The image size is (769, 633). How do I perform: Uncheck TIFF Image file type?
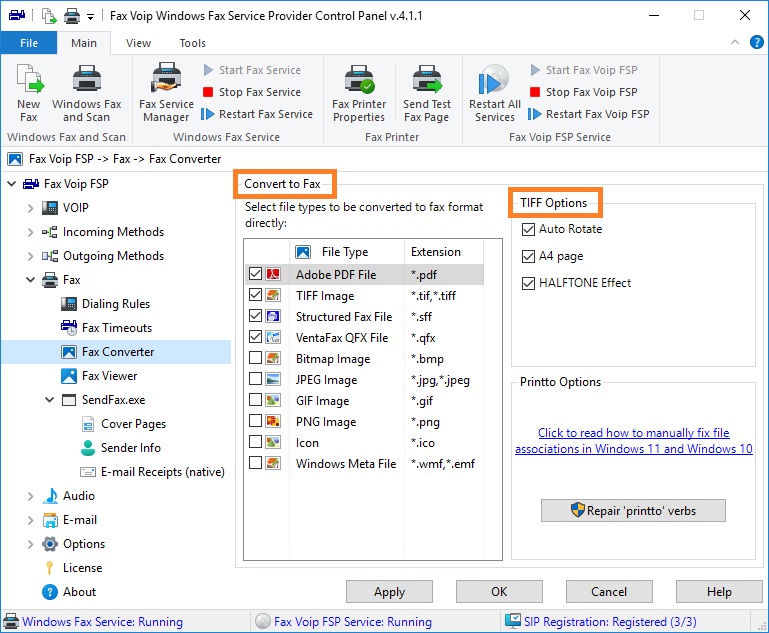tap(255, 295)
